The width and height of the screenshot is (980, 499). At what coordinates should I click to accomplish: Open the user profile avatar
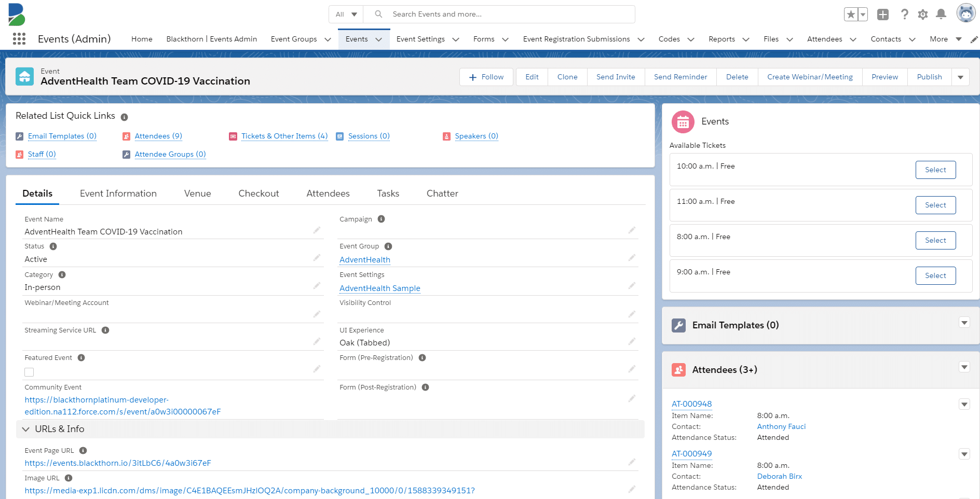(966, 13)
